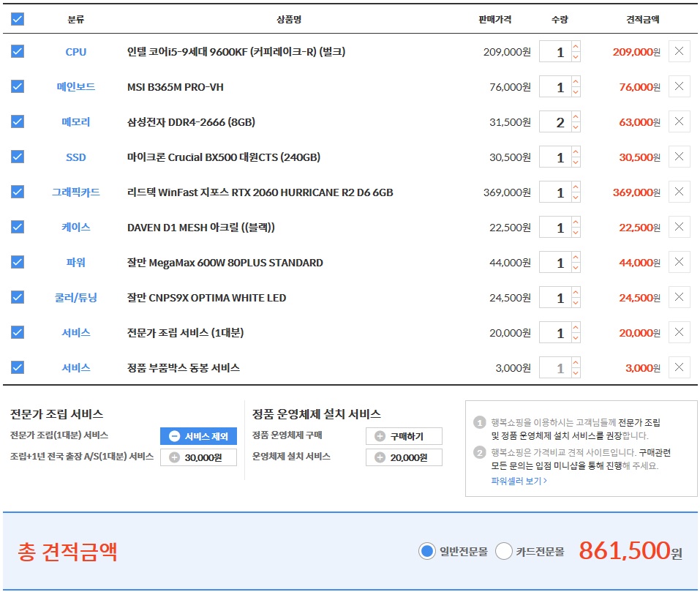Screen dimensions: 700x592
Task: Uncheck the 케이스 row checkbox
Action: [x=18, y=227]
